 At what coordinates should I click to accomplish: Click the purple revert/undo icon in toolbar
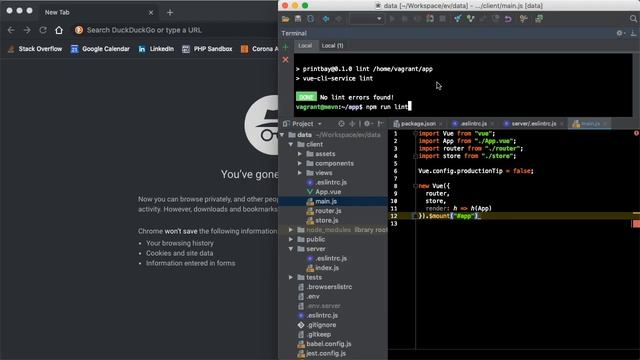tap(508, 19)
